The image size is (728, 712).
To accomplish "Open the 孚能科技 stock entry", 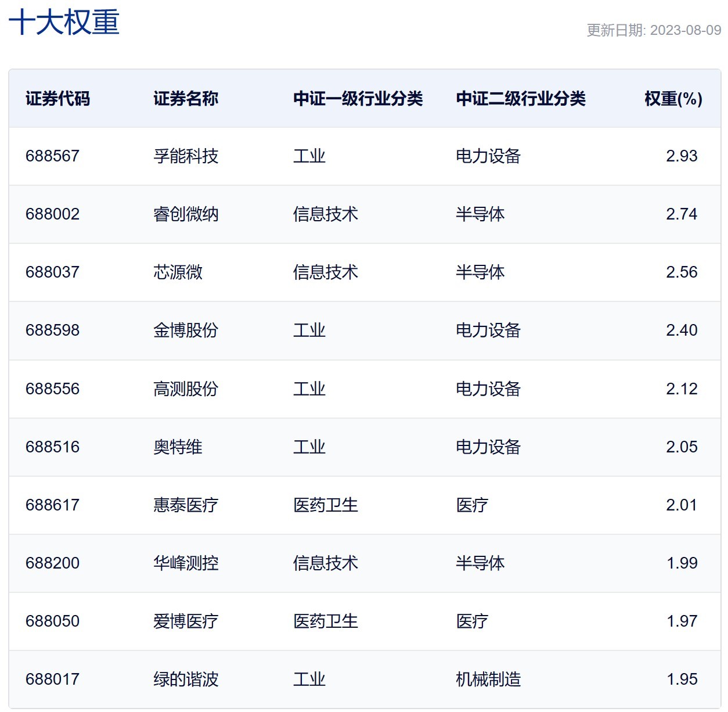I will 185,156.
